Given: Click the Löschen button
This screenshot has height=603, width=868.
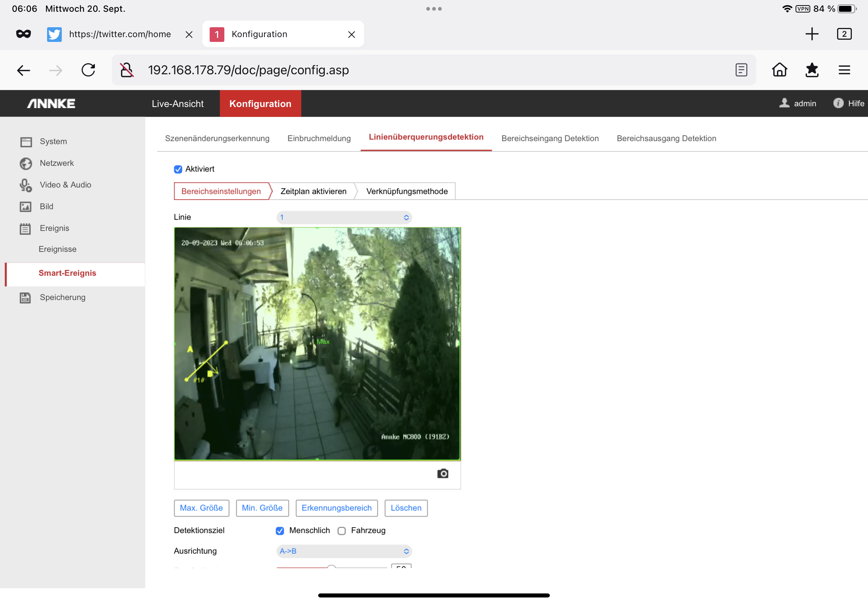Looking at the screenshot, I should point(406,508).
